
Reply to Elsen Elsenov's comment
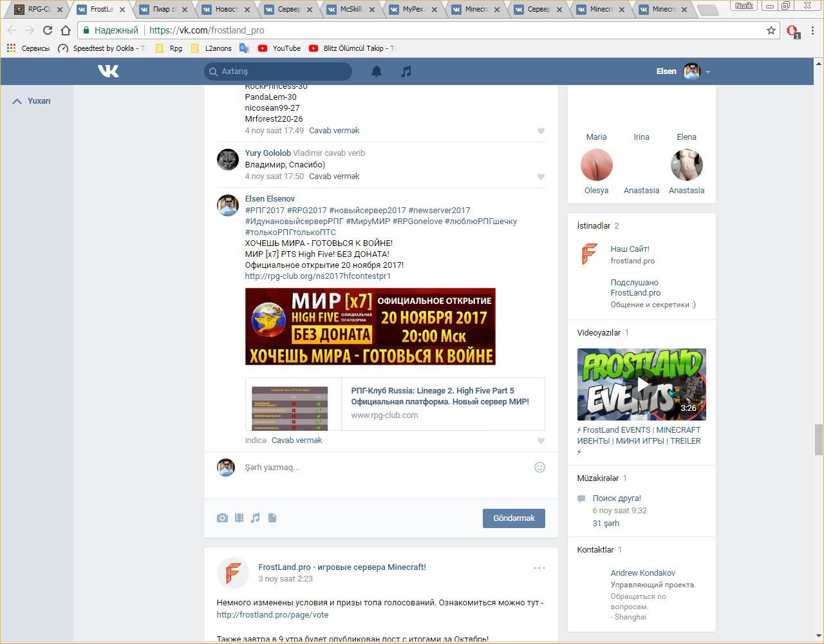click(x=297, y=440)
